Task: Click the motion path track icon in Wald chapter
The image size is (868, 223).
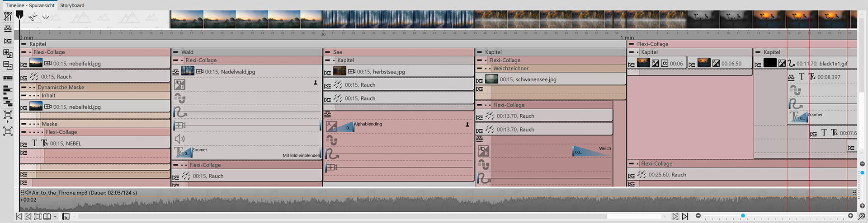Action: tap(179, 112)
